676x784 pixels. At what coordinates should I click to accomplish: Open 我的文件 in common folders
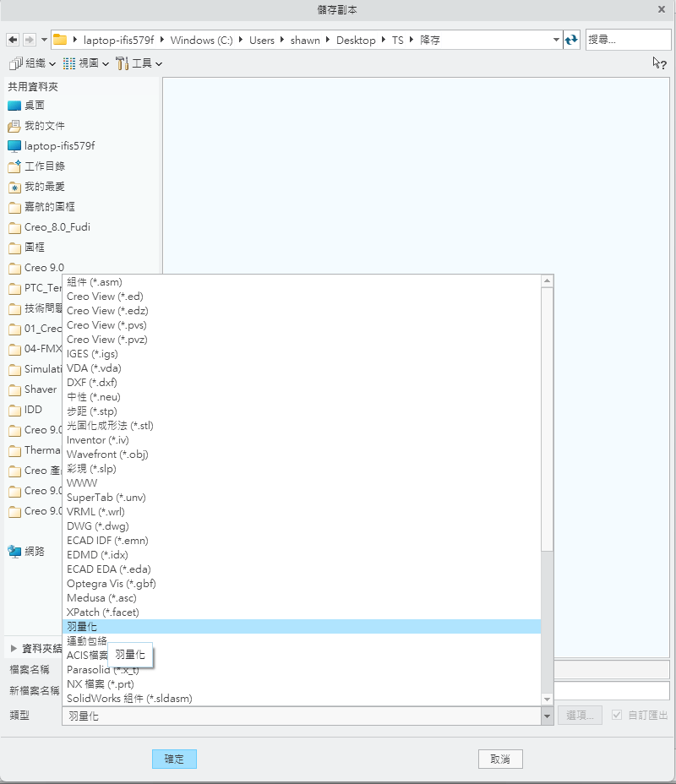pyautogui.click(x=44, y=126)
